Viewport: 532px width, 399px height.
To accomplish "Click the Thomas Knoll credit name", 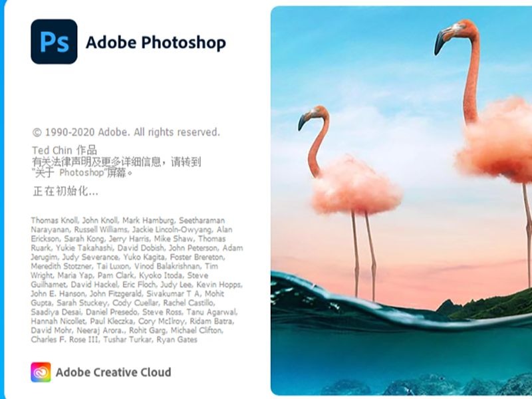I will tap(55, 220).
